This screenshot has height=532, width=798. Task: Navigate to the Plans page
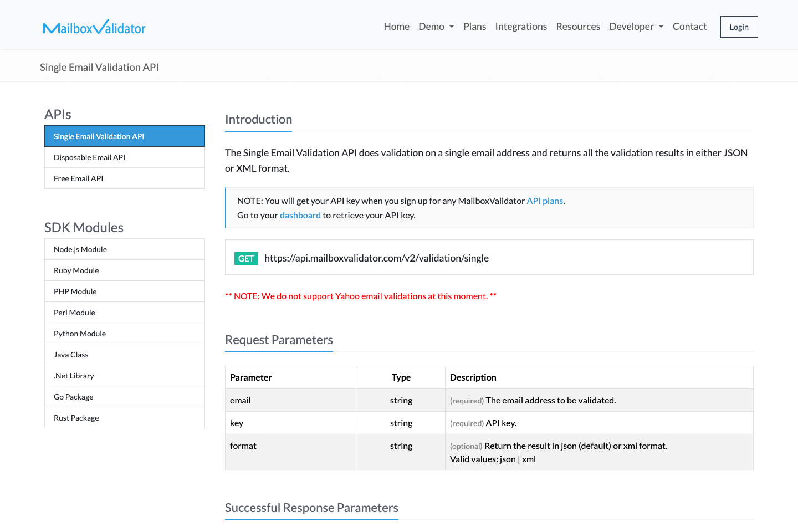[475, 26]
